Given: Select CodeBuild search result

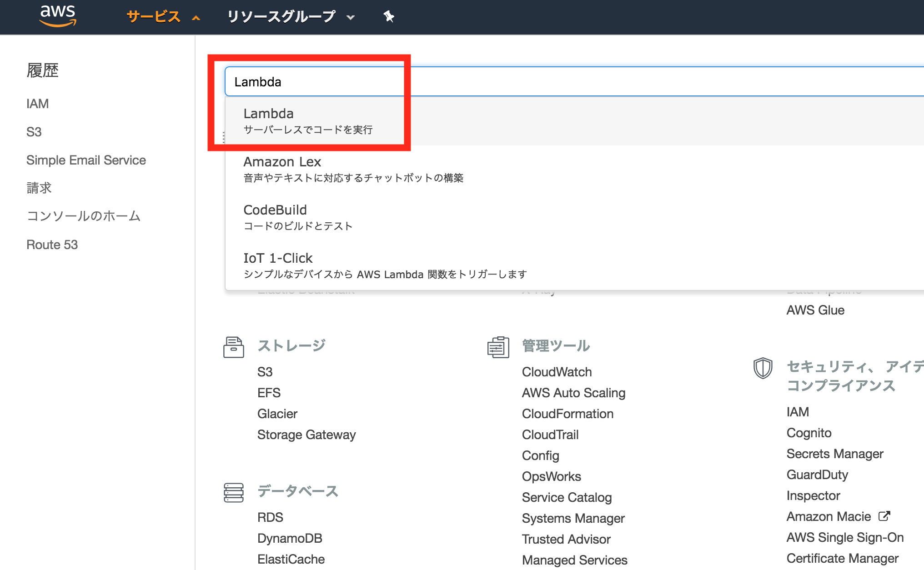Looking at the screenshot, I should (x=574, y=217).
